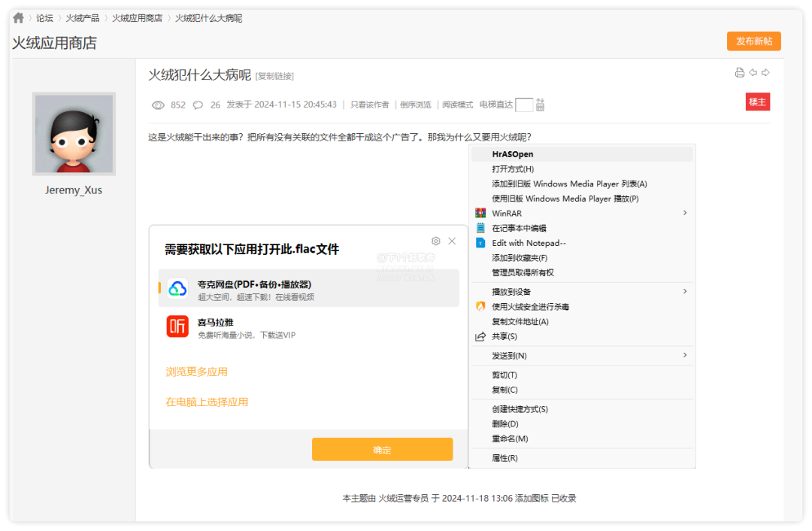Choose 共享(S) menu entry

pyautogui.click(x=582, y=337)
